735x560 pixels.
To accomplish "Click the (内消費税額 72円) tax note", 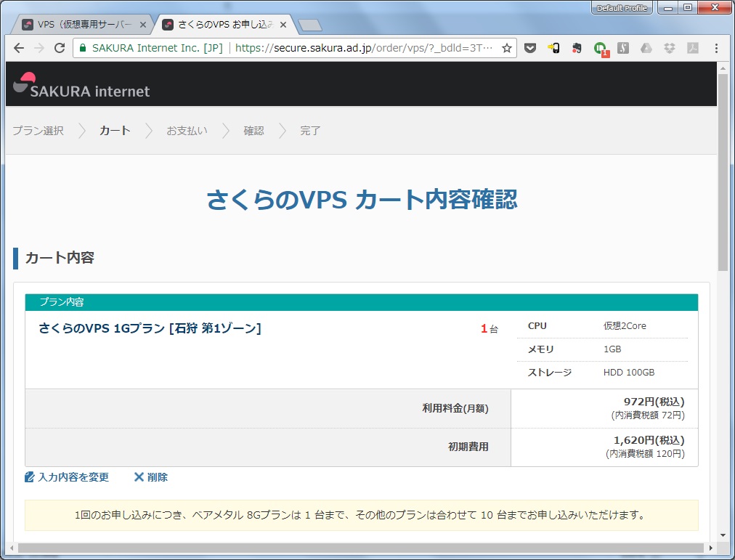I will pyautogui.click(x=648, y=415).
